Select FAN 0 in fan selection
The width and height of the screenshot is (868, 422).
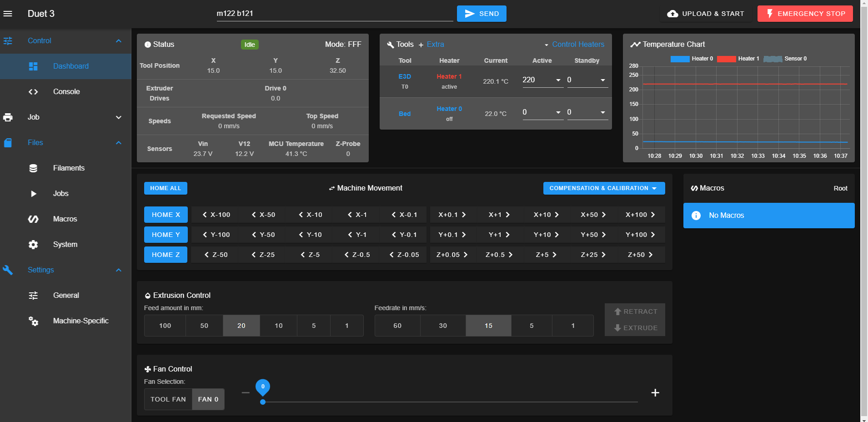pos(208,399)
